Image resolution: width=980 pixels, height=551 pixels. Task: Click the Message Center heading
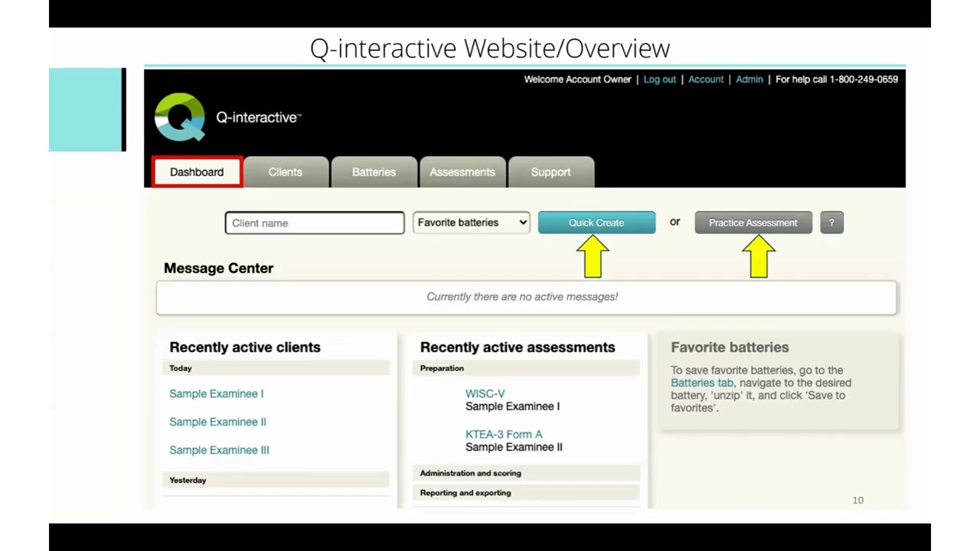[x=219, y=269]
